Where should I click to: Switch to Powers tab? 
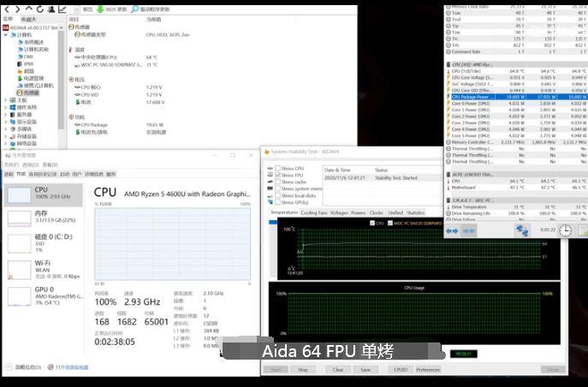358,212
